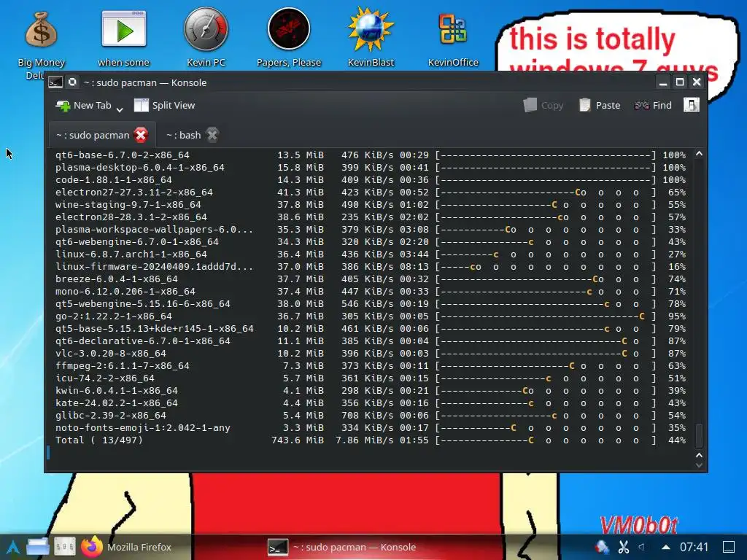The width and height of the screenshot is (747, 560).
Task: Click the 'code-1.88.1-1-x86_64' line
Action: point(370,180)
